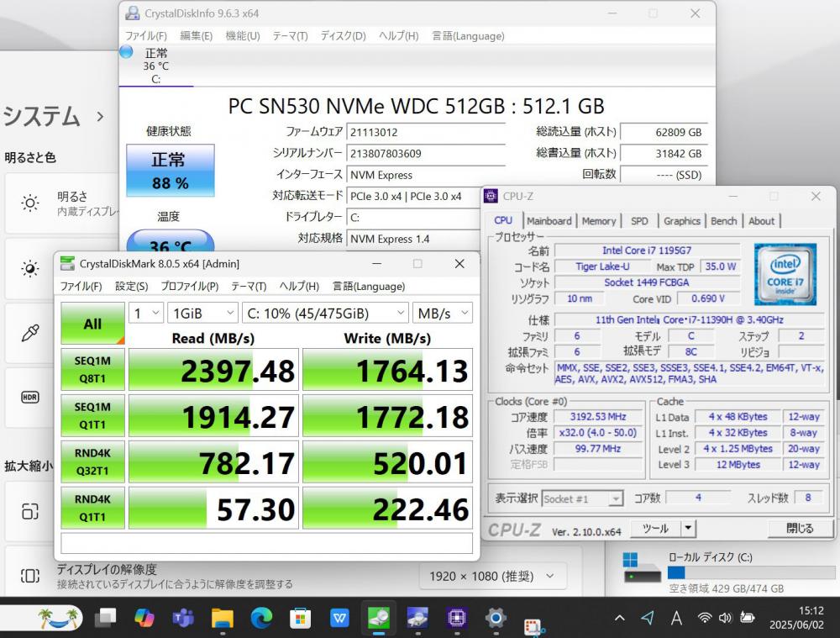Switch to CrystalDiskMark via its taskbar icon
840x638 pixels.
click(x=379, y=618)
